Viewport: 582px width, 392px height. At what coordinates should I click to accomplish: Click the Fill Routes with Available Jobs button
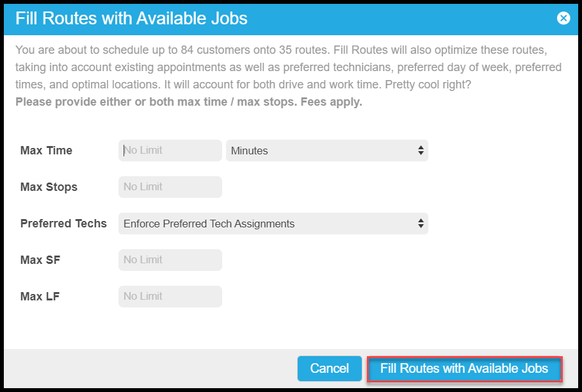(x=464, y=369)
